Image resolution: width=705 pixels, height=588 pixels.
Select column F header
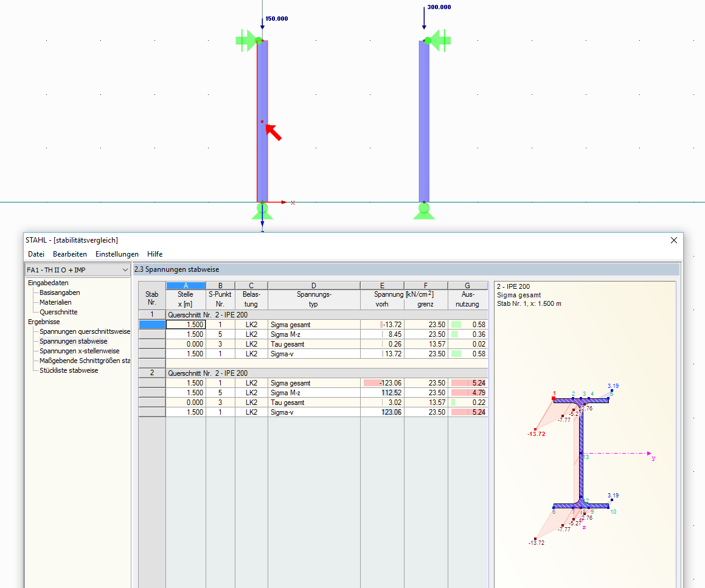(x=426, y=285)
